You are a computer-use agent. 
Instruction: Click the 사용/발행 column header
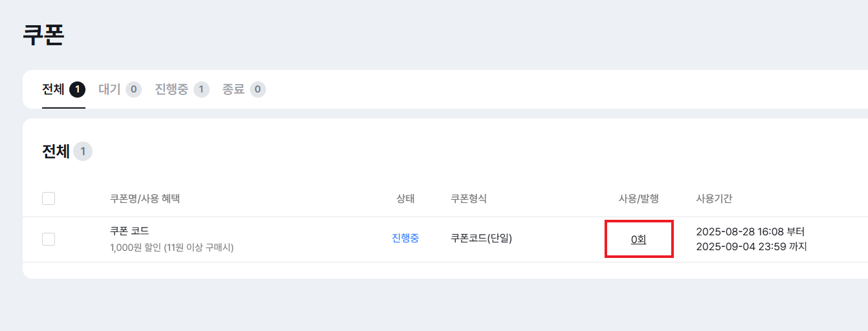638,198
